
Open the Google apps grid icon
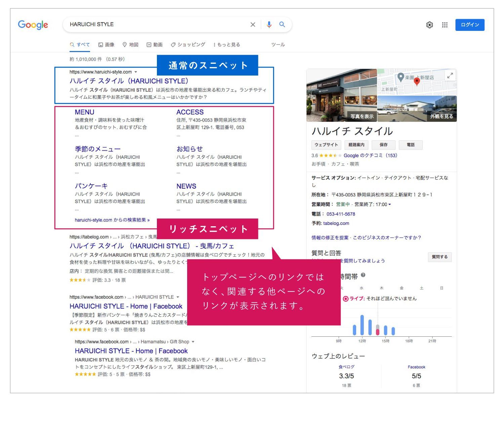coord(445,25)
